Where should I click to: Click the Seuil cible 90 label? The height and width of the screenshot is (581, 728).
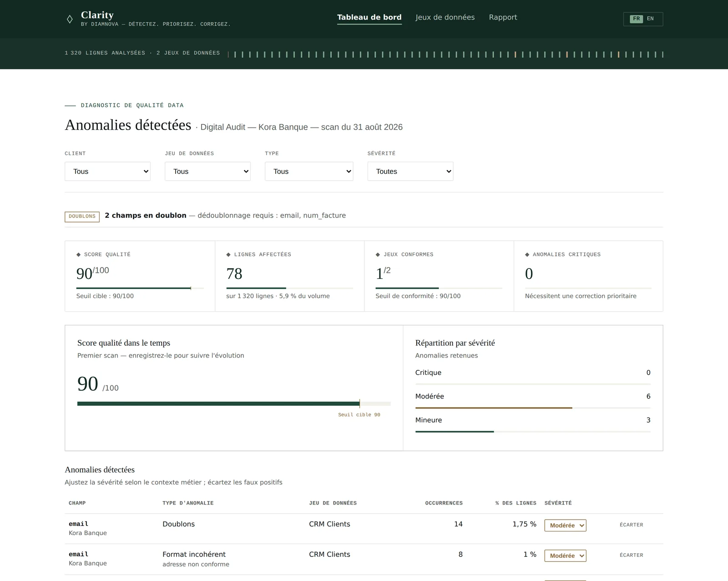tap(359, 415)
